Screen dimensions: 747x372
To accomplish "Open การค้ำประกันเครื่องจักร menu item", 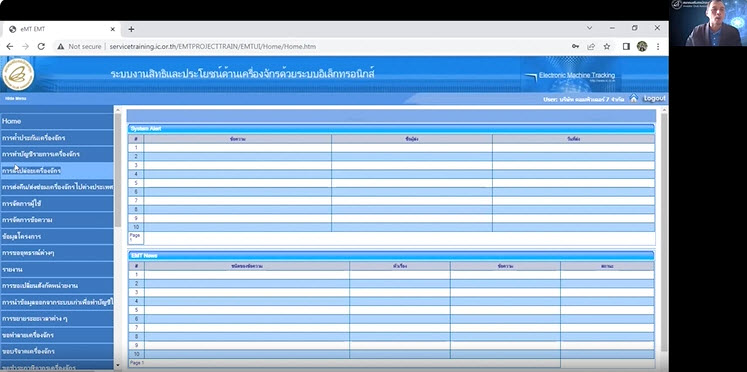I will pos(57,138).
